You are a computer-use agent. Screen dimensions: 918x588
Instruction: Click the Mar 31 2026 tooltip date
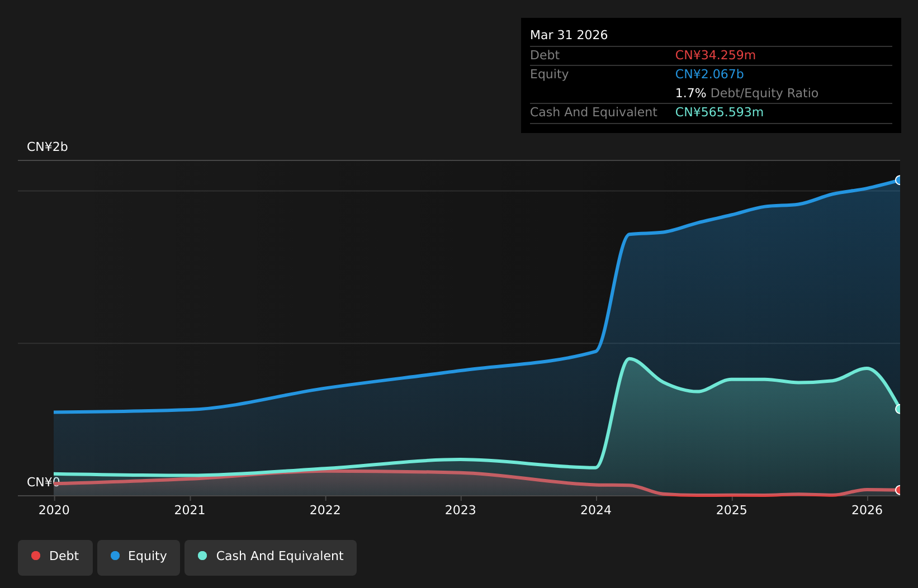[x=569, y=35]
